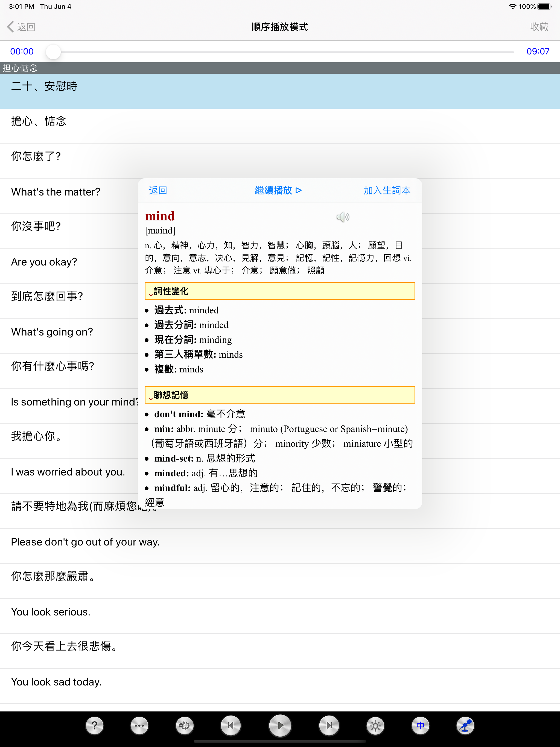
Task: Select the sentence 你今天看上去很悲傷。
Action: (280, 651)
